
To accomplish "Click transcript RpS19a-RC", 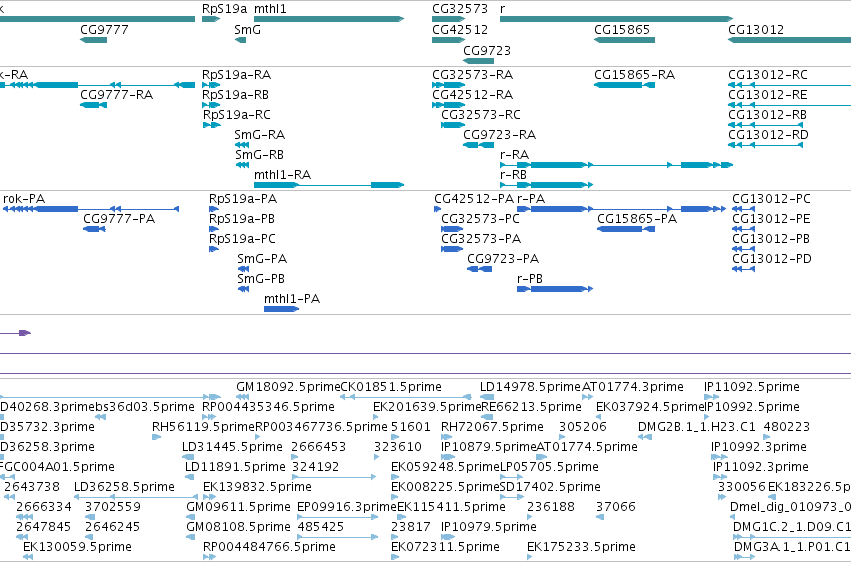I will [212, 125].
